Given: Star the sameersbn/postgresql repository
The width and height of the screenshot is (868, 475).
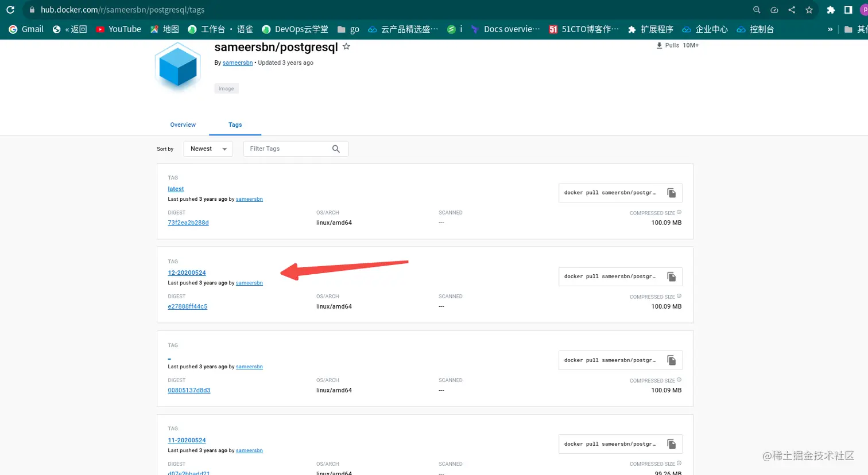Looking at the screenshot, I should pyautogui.click(x=346, y=46).
